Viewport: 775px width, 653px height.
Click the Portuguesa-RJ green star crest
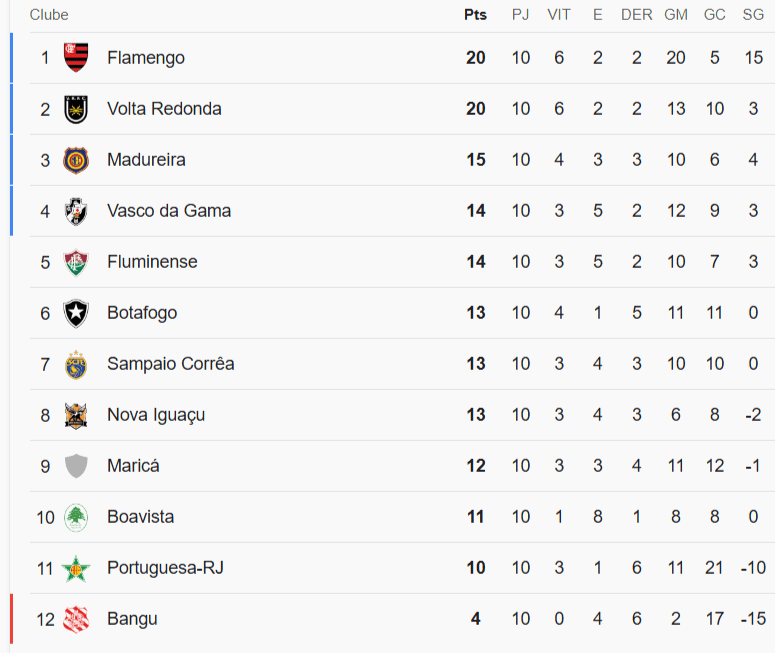click(76, 568)
